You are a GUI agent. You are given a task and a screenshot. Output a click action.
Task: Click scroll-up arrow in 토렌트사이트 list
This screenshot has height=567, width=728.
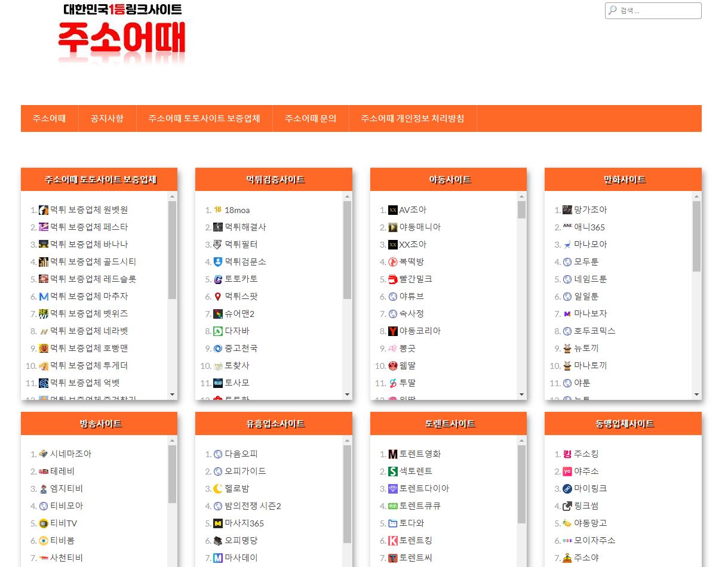coord(521,440)
